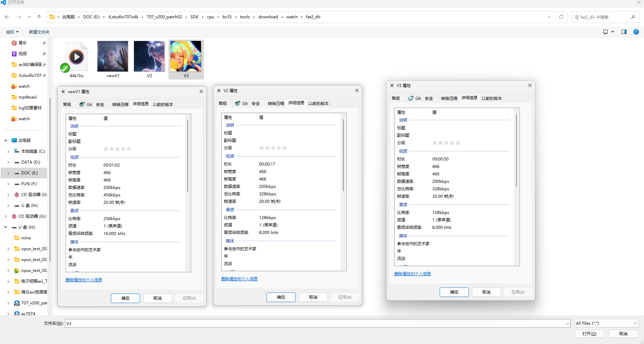Collapse the This PC tree node
Screen dimensions: 644x344
click(x=5, y=141)
